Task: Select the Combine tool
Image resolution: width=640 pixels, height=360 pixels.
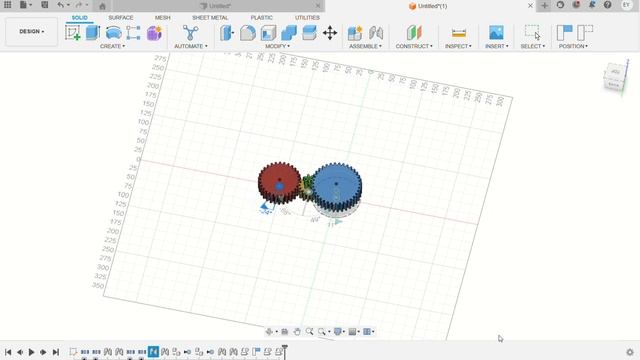Action: coord(289,33)
